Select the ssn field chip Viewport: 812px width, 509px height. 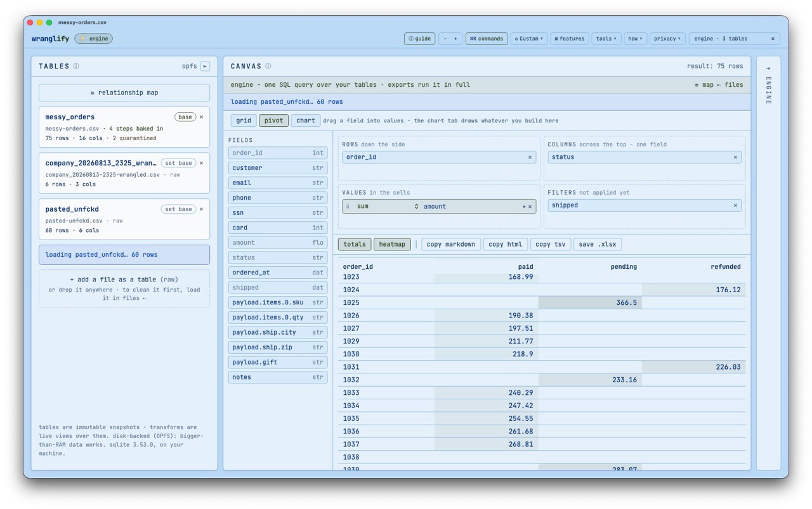point(278,213)
